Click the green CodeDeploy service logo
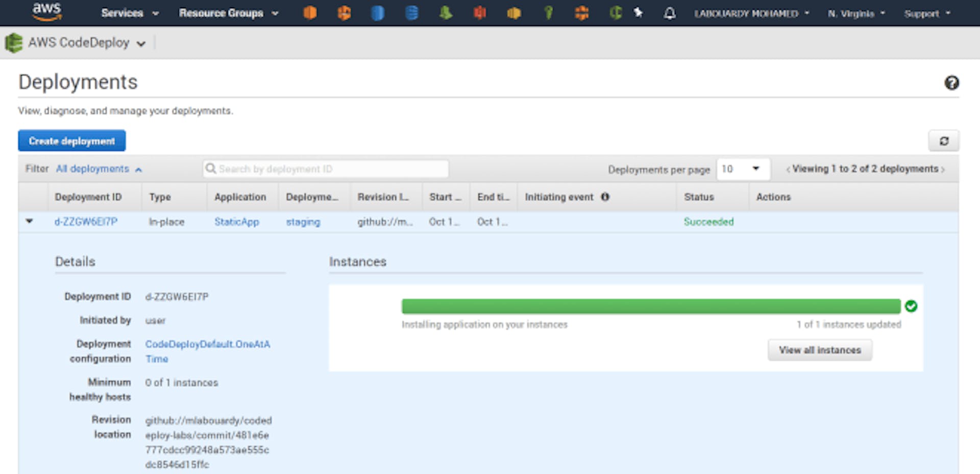The image size is (980, 474). click(x=14, y=43)
